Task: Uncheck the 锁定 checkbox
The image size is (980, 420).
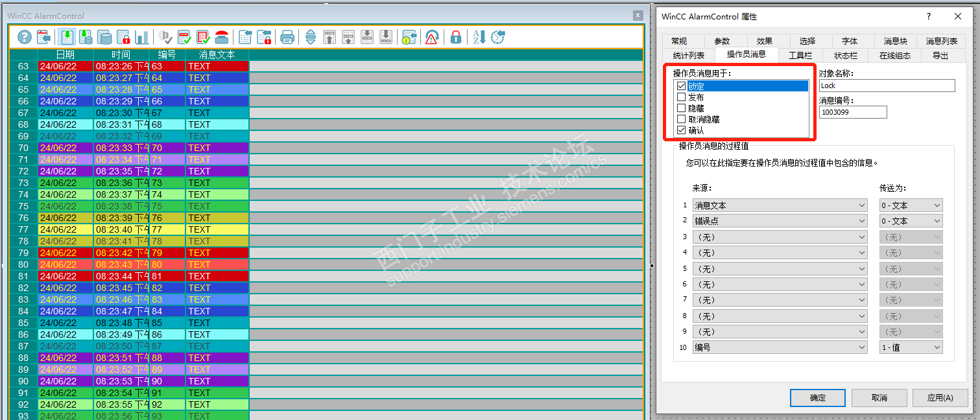Action: [x=681, y=86]
